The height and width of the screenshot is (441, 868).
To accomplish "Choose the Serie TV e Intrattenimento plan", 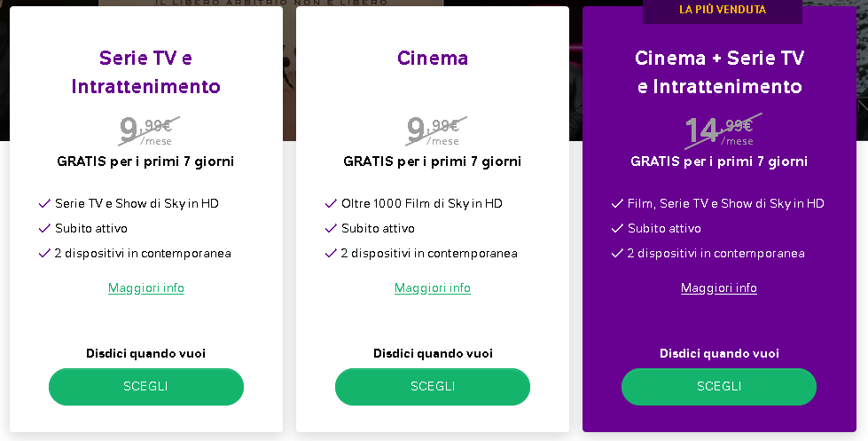I will tap(146, 387).
